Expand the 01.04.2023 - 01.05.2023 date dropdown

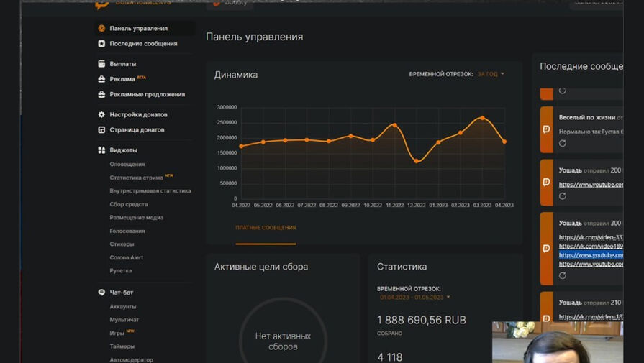click(415, 297)
